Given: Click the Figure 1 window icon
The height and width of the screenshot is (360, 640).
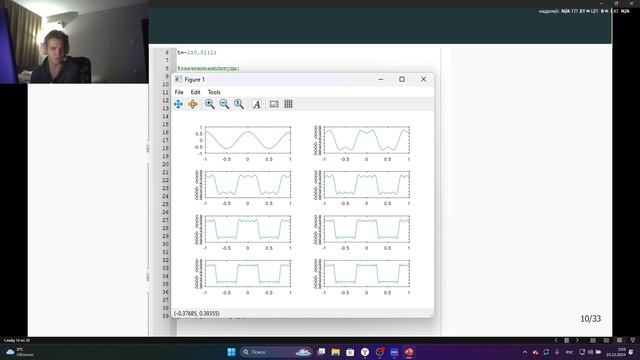Looking at the screenshot, I should 178,79.
